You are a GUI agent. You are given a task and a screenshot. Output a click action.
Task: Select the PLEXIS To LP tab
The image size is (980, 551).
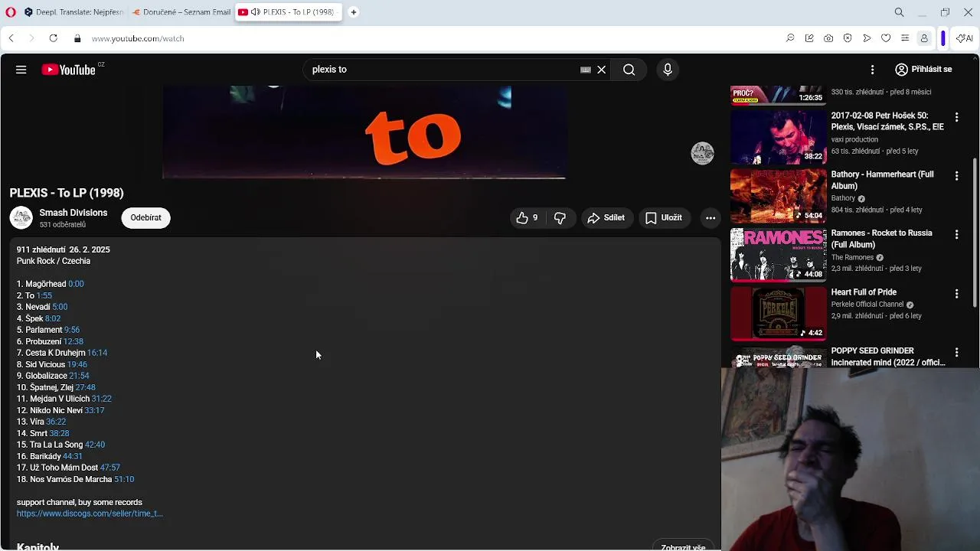(x=288, y=12)
